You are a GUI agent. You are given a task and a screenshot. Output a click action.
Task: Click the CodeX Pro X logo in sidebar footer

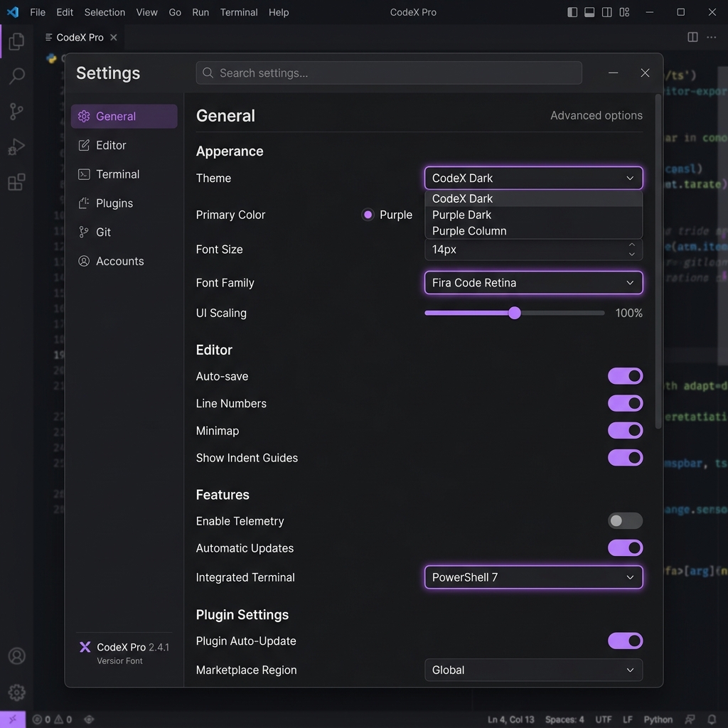85,647
